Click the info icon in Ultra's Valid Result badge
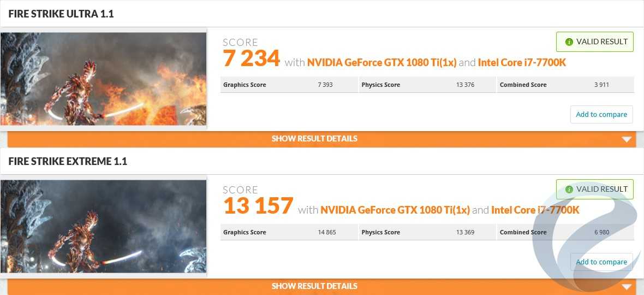The width and height of the screenshot is (644, 295). tap(569, 42)
